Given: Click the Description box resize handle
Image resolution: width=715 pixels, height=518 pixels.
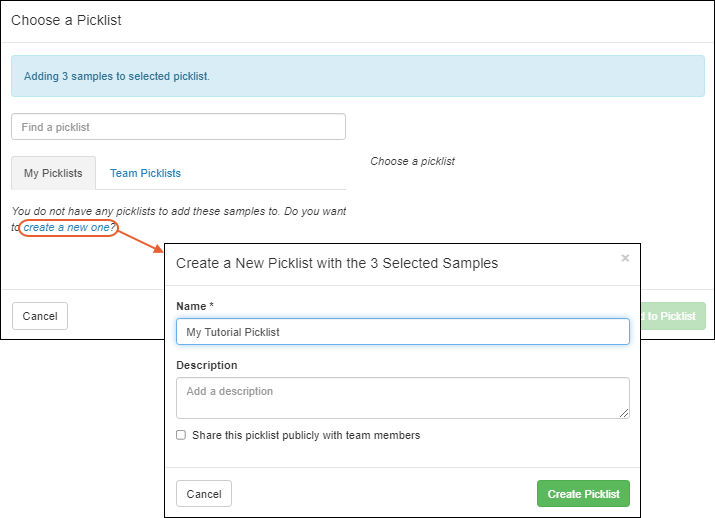Looking at the screenshot, I should (x=624, y=413).
